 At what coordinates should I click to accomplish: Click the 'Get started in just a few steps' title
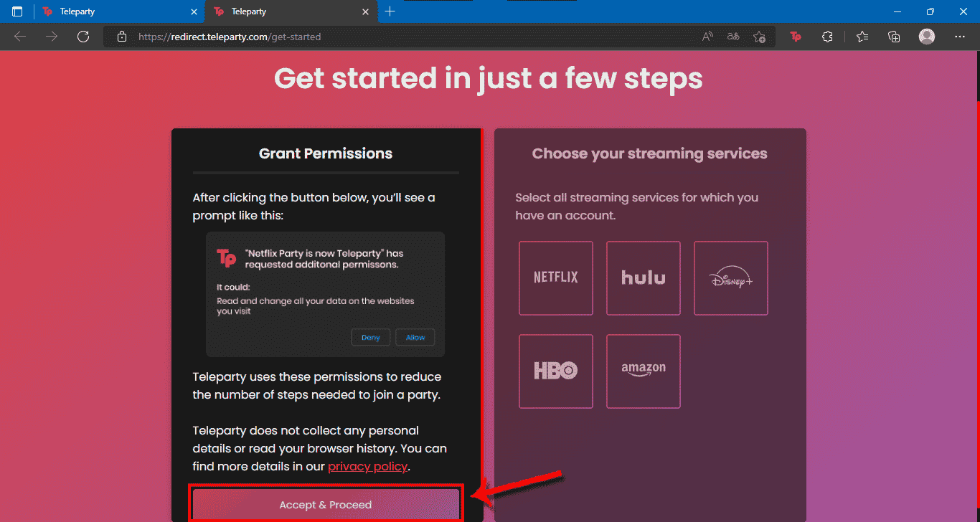[x=489, y=79]
